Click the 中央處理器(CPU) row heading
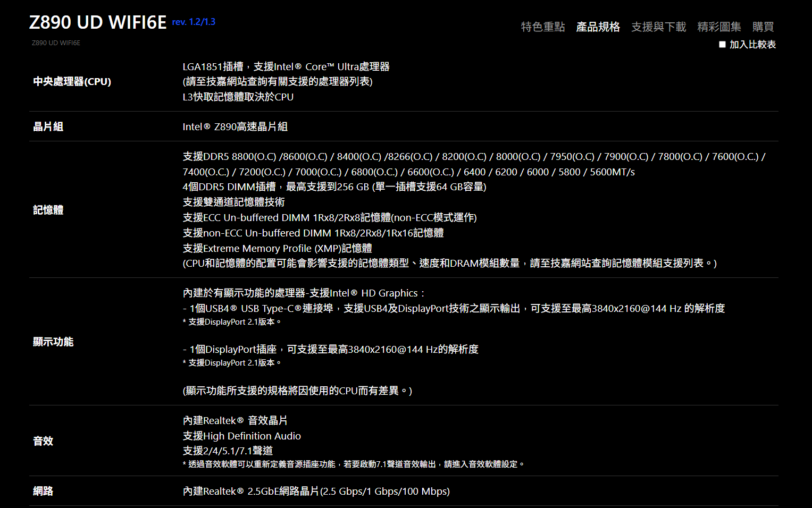This screenshot has width=812, height=508. pos(72,82)
